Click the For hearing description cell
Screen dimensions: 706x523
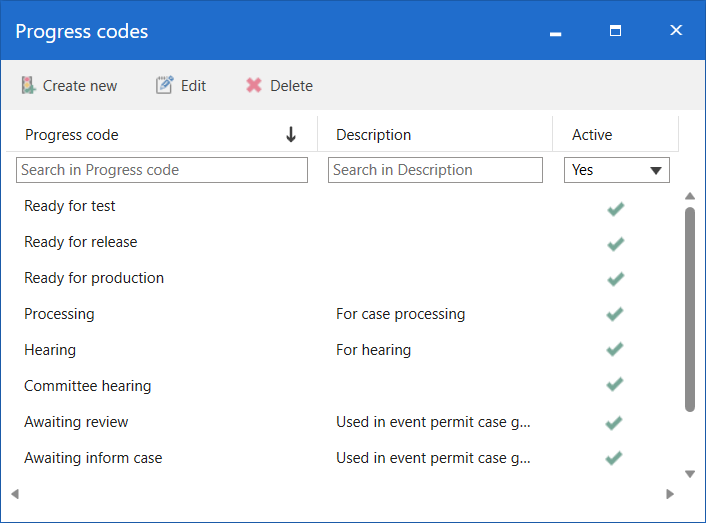[373, 350]
